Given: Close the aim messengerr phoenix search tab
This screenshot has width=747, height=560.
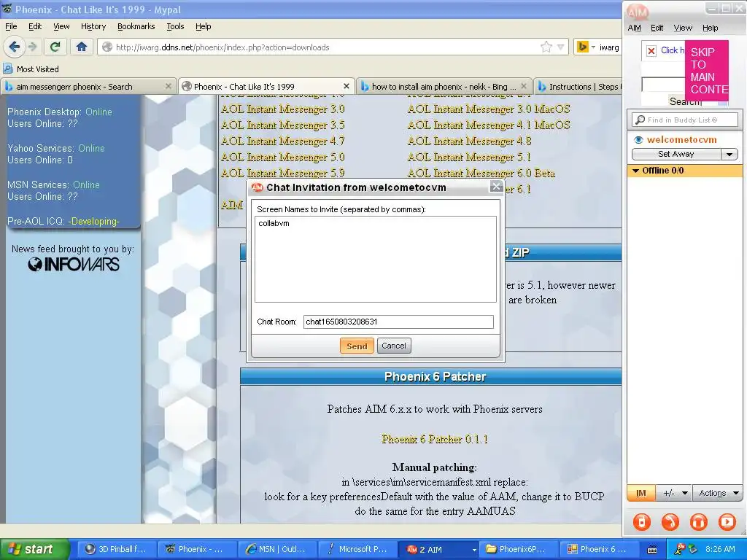Looking at the screenshot, I should 169,86.
